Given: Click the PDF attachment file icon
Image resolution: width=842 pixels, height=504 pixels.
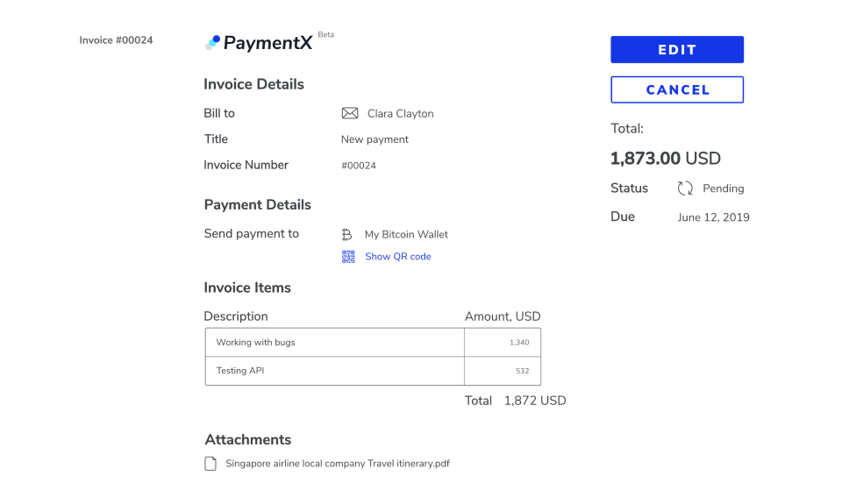Looking at the screenshot, I should 210,464.
